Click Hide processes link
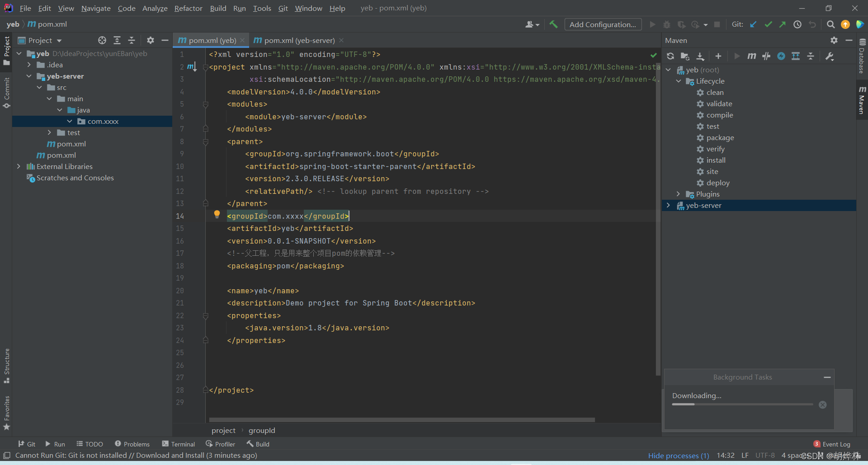This screenshot has width=868, height=465. tap(679, 456)
